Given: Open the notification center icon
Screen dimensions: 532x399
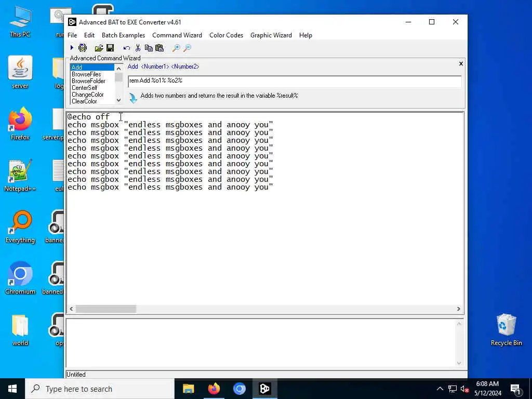Looking at the screenshot, I should click(x=515, y=389).
